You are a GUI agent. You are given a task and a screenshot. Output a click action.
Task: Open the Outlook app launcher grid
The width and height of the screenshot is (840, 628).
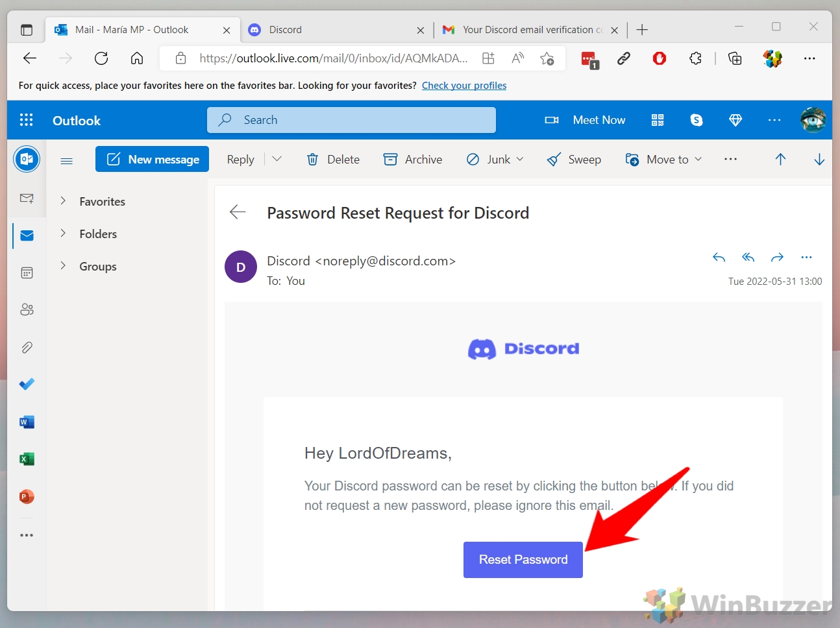[x=27, y=120]
